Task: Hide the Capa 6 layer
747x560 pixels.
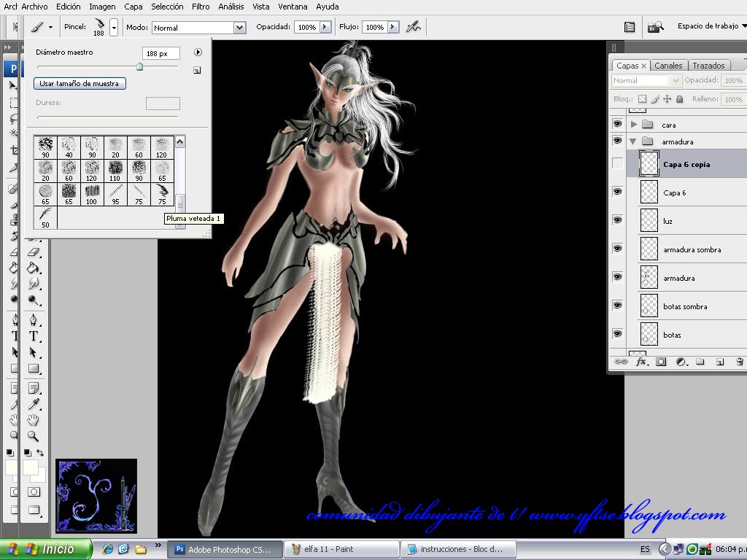Action: tap(617, 192)
